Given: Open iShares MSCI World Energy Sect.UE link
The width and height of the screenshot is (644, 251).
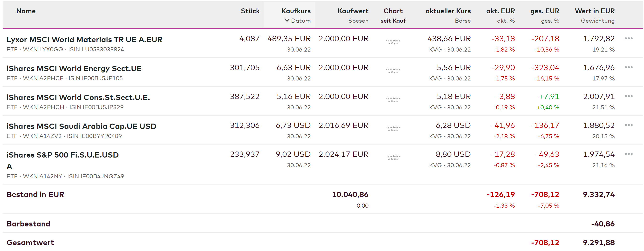Looking at the screenshot, I should (74, 68).
